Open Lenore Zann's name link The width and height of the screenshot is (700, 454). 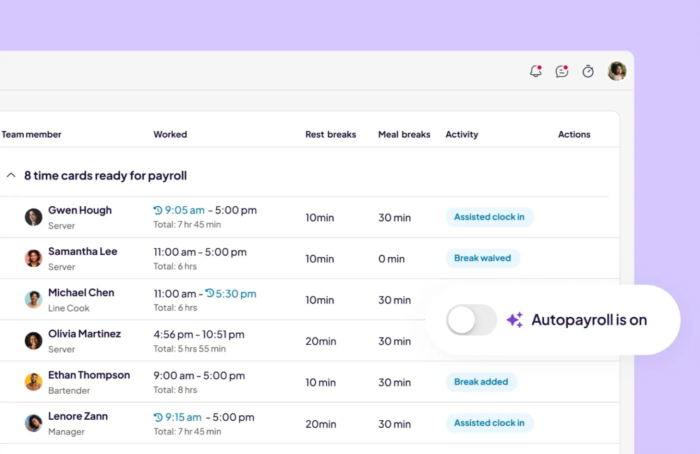click(78, 416)
